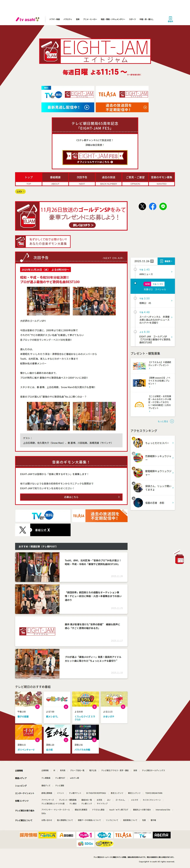Viewport: 190px width, 868px height.
Task: Share page via the X icon
Action: tap(142, 207)
